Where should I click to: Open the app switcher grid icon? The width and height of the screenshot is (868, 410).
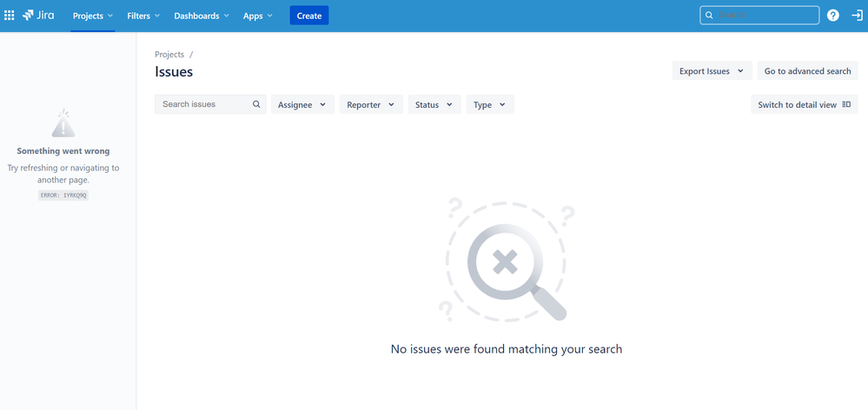(x=10, y=16)
